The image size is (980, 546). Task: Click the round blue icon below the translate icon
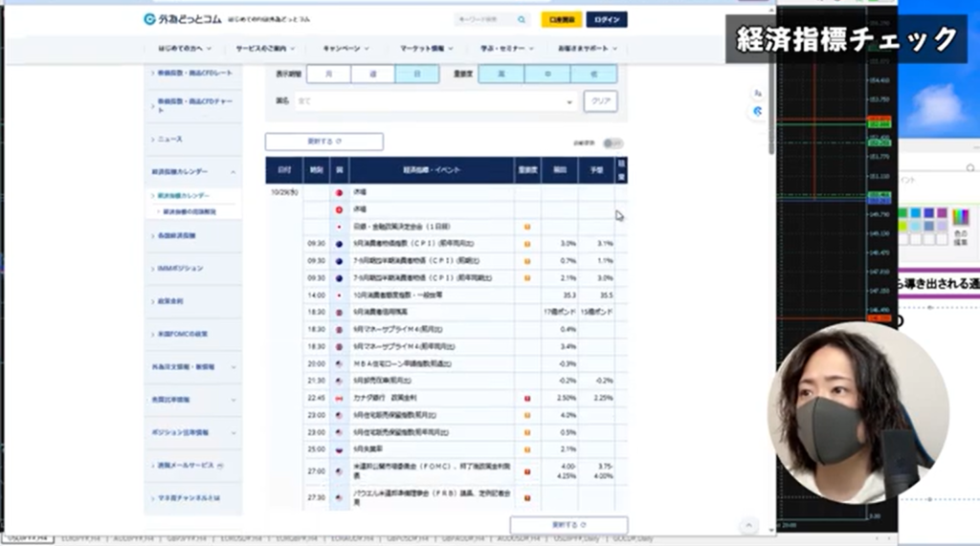(757, 111)
